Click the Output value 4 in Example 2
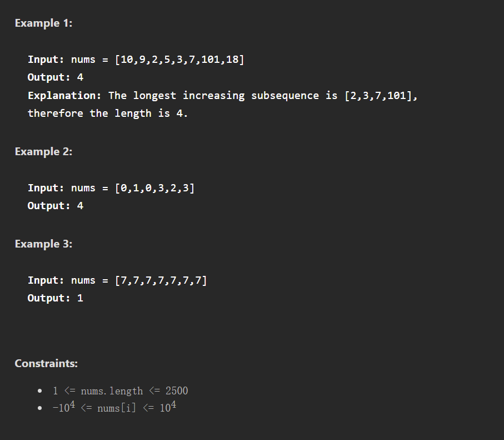The width and height of the screenshot is (504, 440). 80,206
